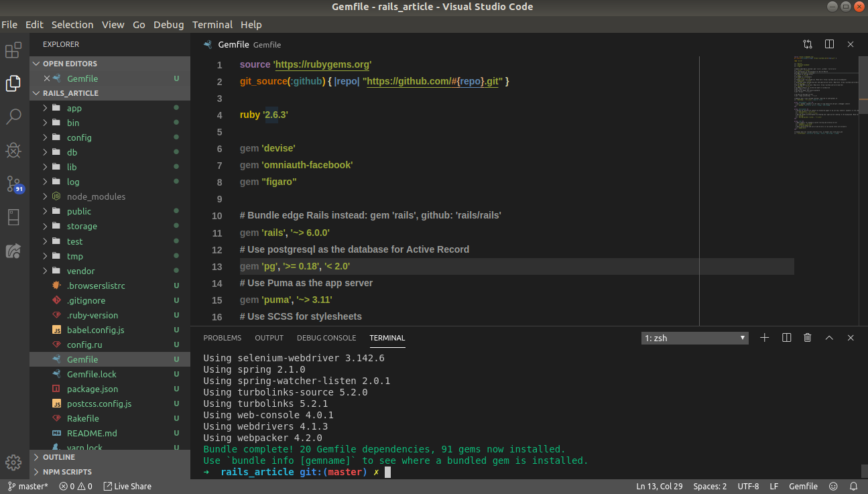Click the Split Editor icon in editor toolbar

point(829,44)
